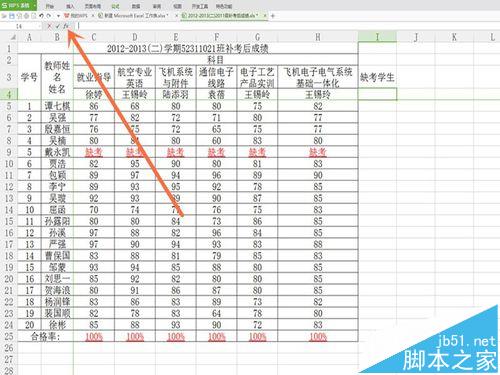Viewport: 500px width, 375px height.
Task: Select row 1 header
Action: (x=9, y=48)
